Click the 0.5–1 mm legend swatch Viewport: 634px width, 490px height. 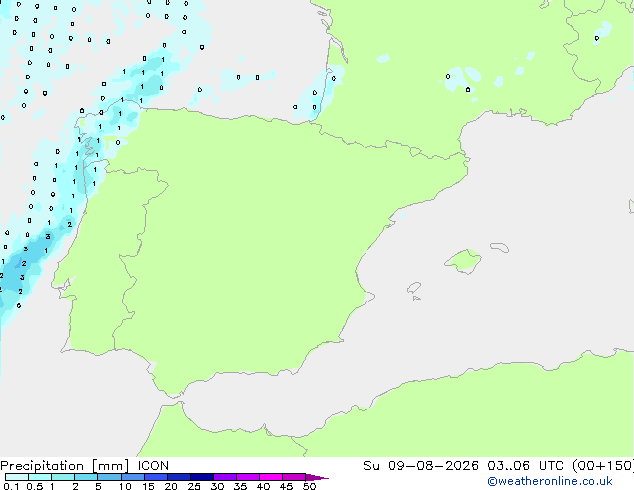click(x=40, y=477)
